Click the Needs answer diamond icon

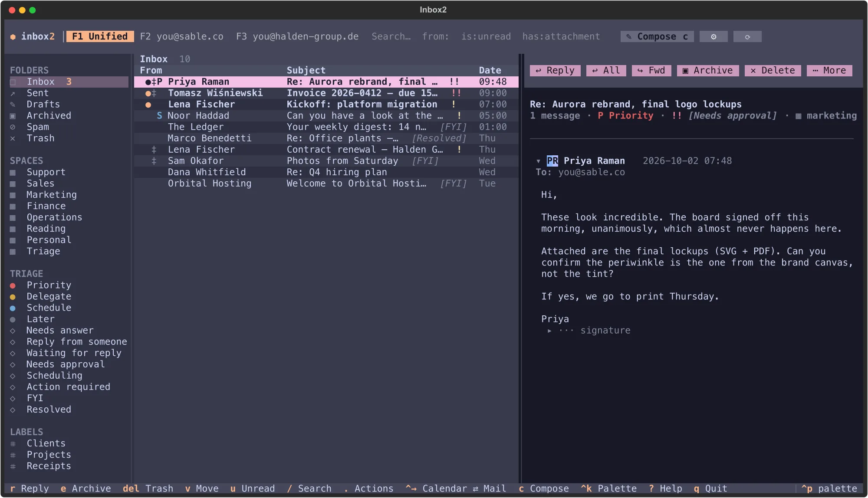(x=13, y=331)
